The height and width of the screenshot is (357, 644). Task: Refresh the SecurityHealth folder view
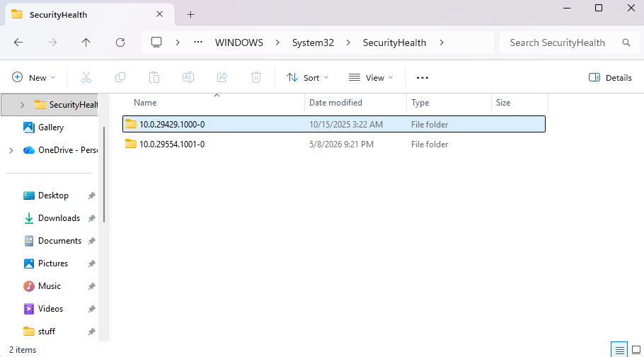(x=120, y=42)
